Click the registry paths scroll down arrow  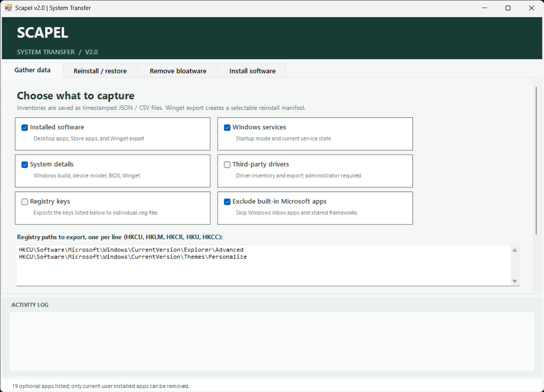coord(515,281)
